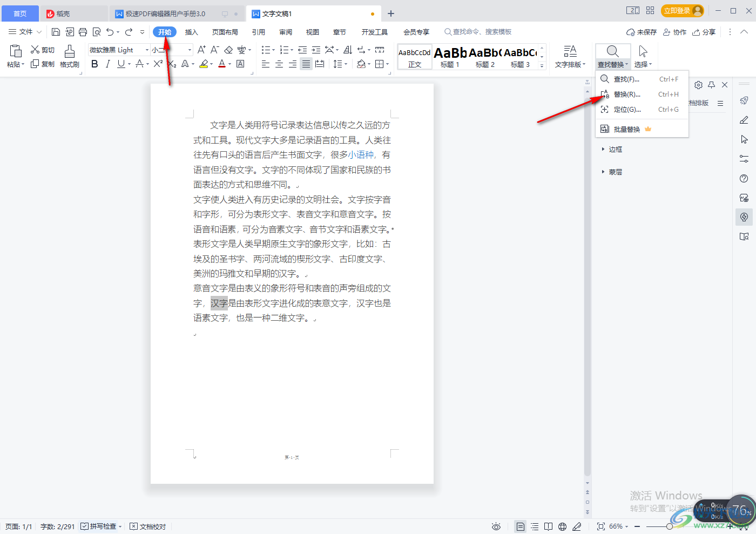Copy selection with the 复制 button

[x=43, y=64]
